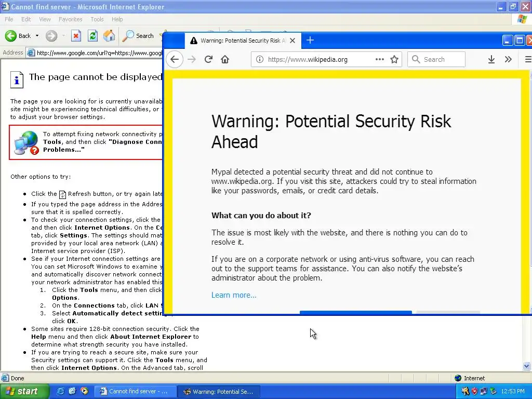The image size is (532, 399).
Task: Open the Tools menu in Internet Explorer
Action: click(97, 19)
